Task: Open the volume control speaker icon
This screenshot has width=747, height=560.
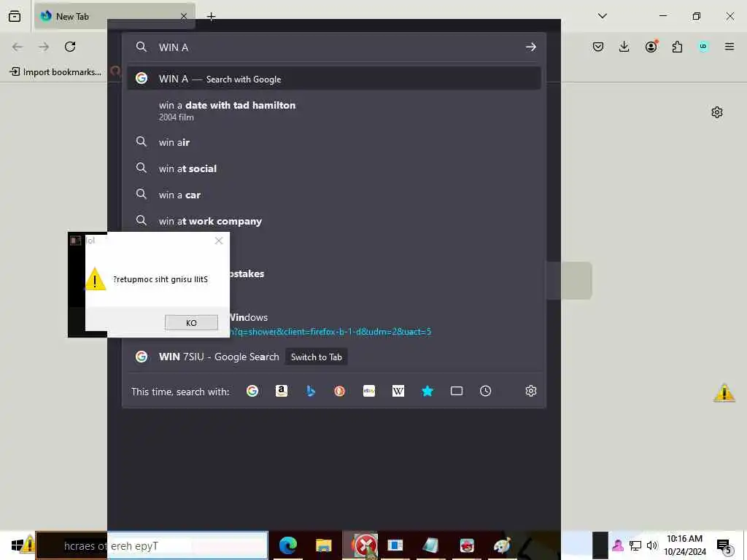Action: pos(651,545)
